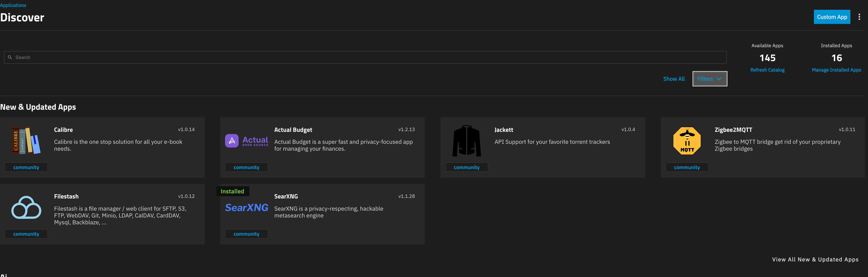The width and height of the screenshot is (868, 277).
Task: Open the three-dot options menu
Action: tap(859, 17)
